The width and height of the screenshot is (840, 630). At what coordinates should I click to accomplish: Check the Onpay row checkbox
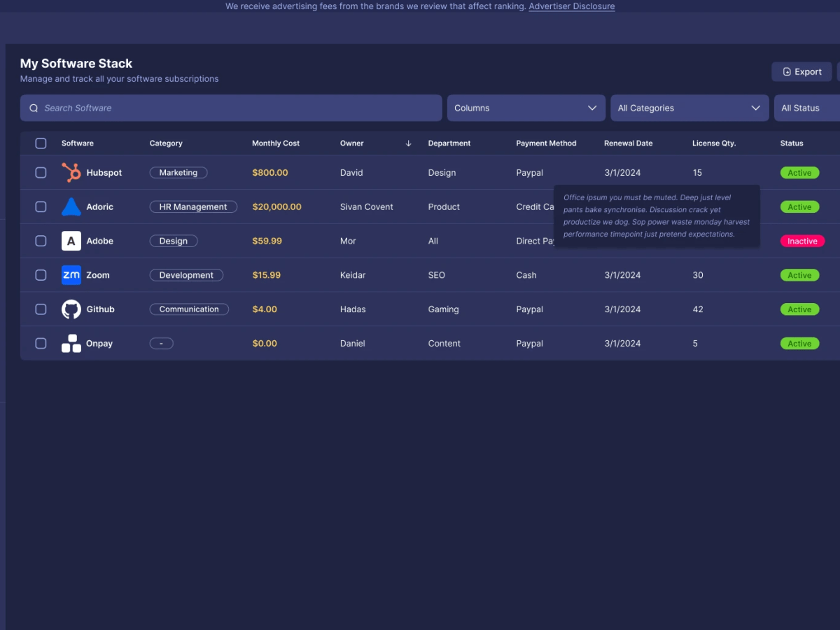(41, 344)
